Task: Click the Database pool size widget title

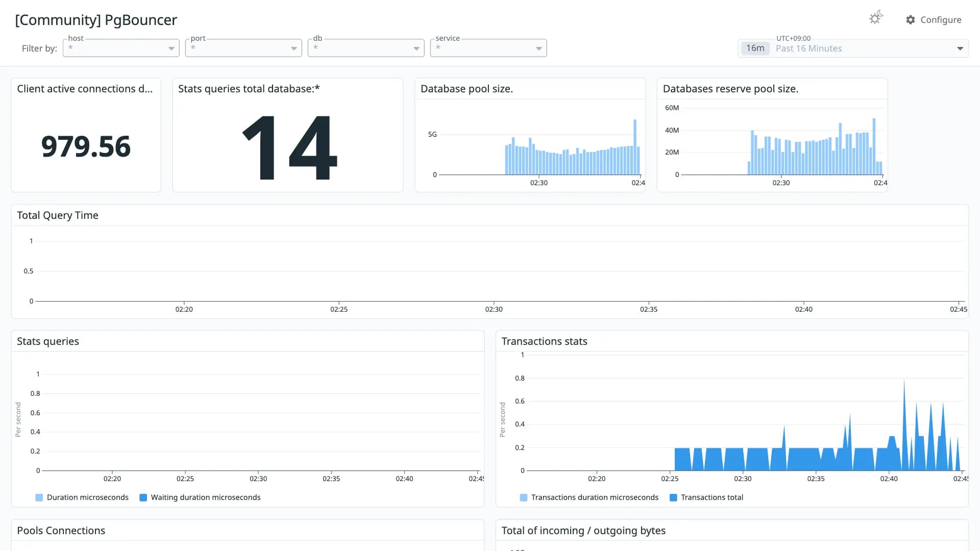Action: [467, 89]
